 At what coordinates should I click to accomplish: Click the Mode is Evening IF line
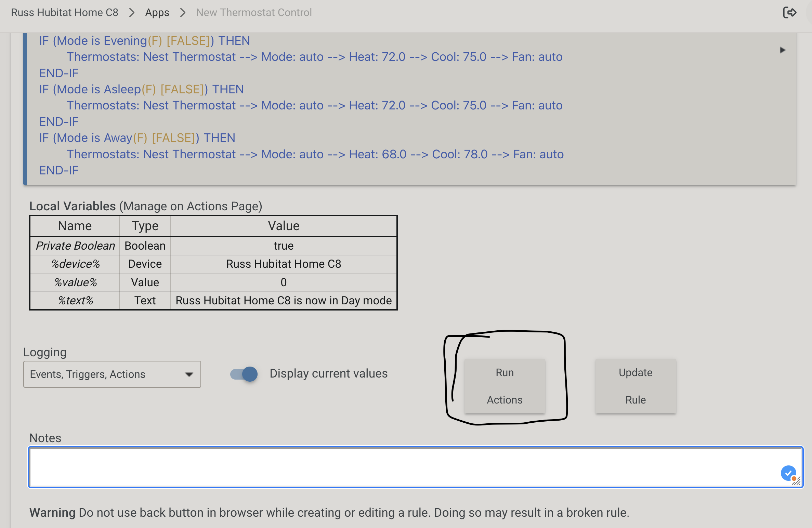144,41
